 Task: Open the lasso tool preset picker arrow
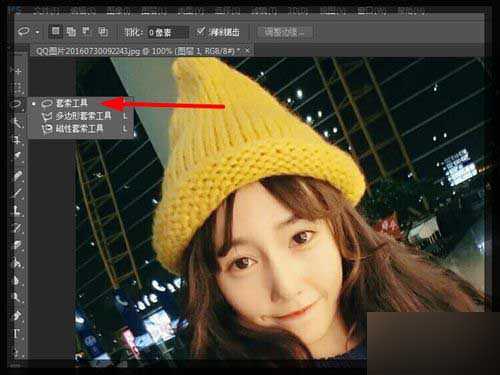37,32
